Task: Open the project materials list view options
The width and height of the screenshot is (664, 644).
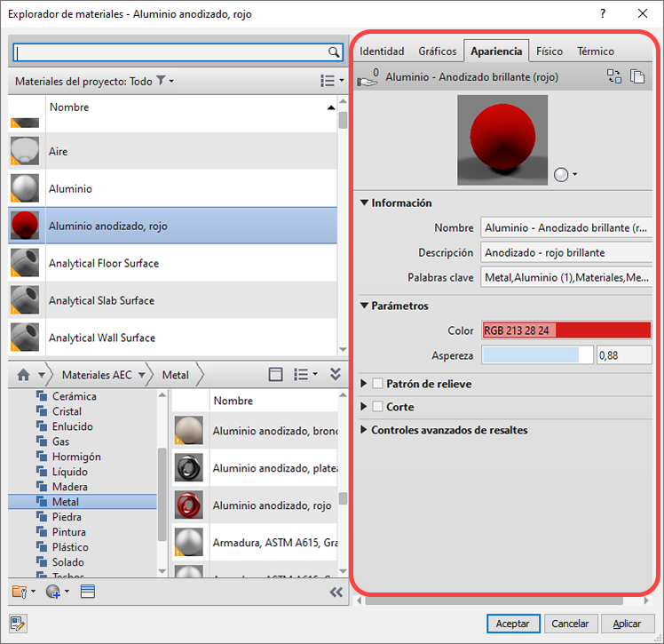Action: 331,81
